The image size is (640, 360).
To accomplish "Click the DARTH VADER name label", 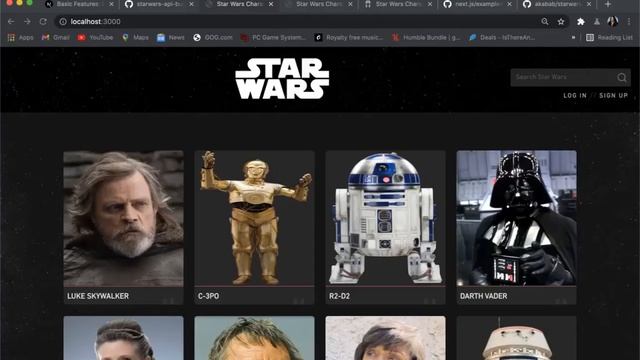I will pyautogui.click(x=484, y=296).
